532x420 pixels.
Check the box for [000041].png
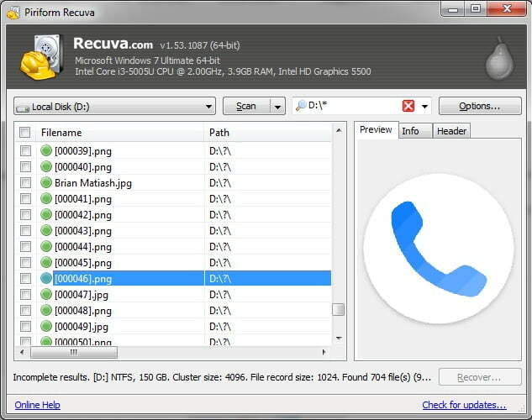pyautogui.click(x=25, y=198)
